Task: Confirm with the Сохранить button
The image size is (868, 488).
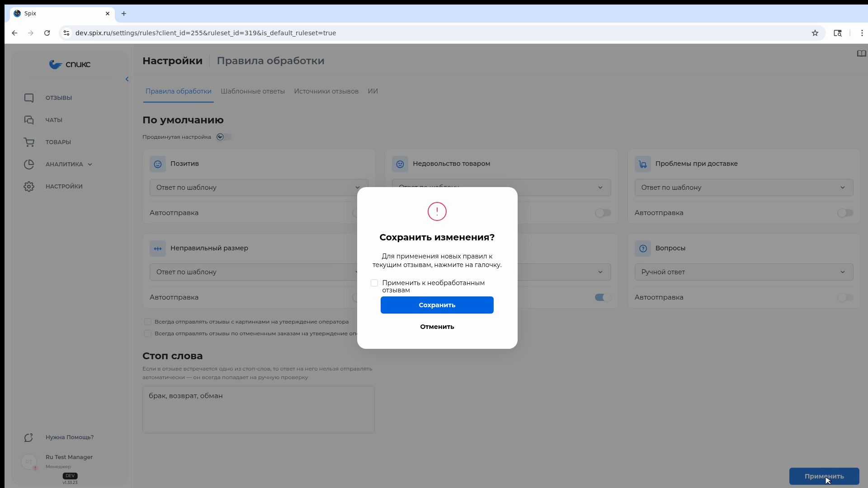Action: click(x=437, y=305)
